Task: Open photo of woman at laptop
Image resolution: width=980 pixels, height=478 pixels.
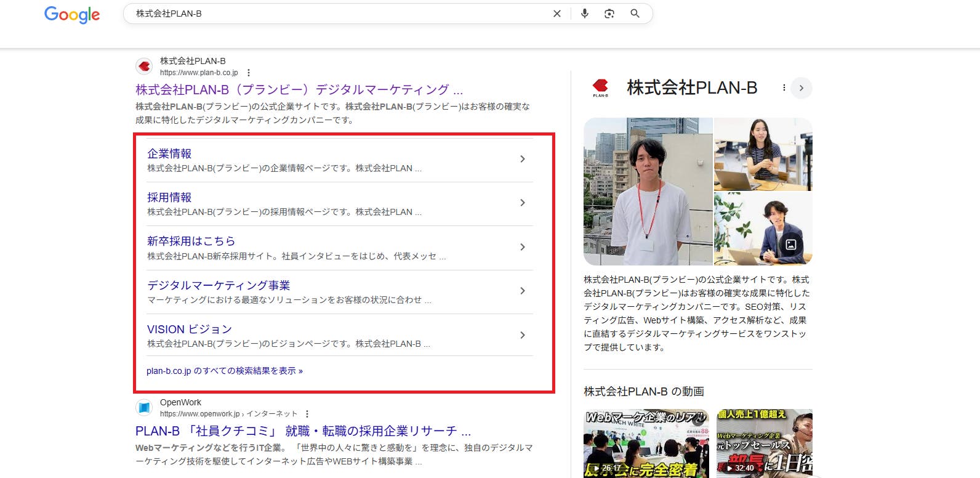Action: click(763, 154)
